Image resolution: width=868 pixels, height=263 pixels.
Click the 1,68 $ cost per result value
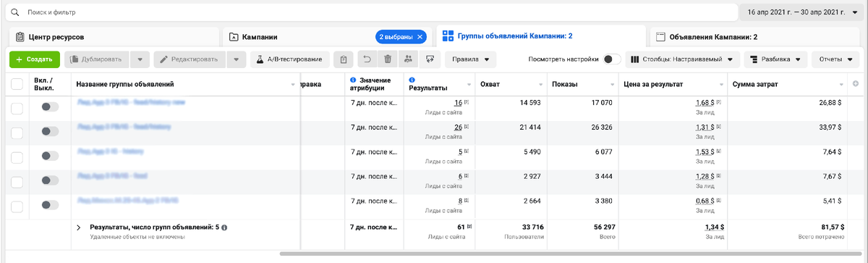705,104
